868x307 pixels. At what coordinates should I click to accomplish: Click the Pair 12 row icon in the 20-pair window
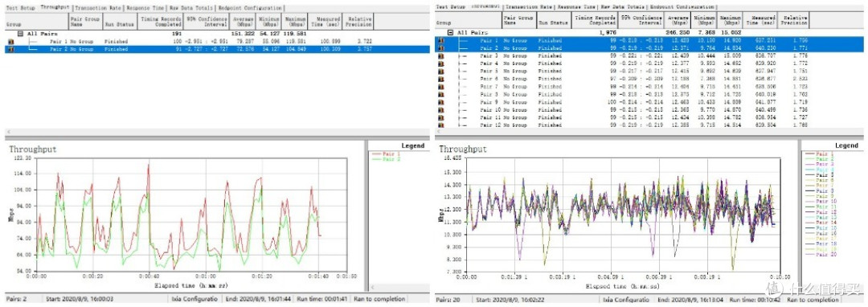[441, 125]
